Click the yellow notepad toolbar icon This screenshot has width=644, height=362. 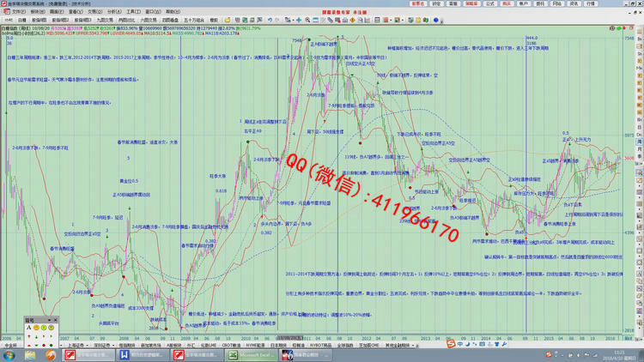(418, 20)
